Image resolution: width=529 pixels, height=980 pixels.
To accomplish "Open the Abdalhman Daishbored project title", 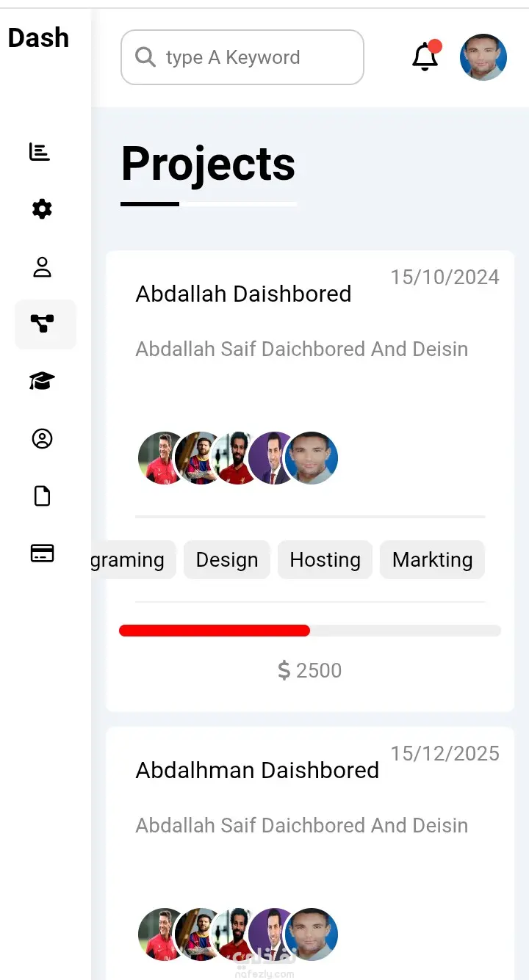I will [257, 770].
